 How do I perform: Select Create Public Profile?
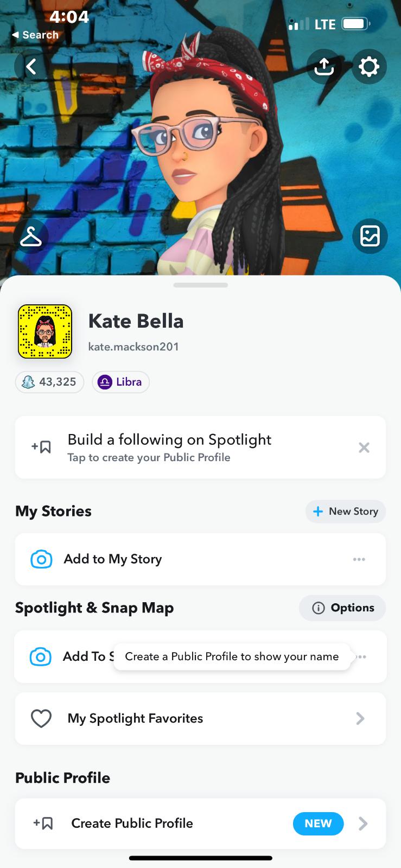pos(132,824)
